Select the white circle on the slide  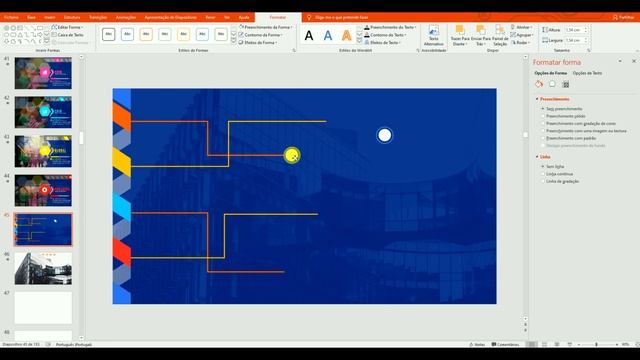coord(384,136)
